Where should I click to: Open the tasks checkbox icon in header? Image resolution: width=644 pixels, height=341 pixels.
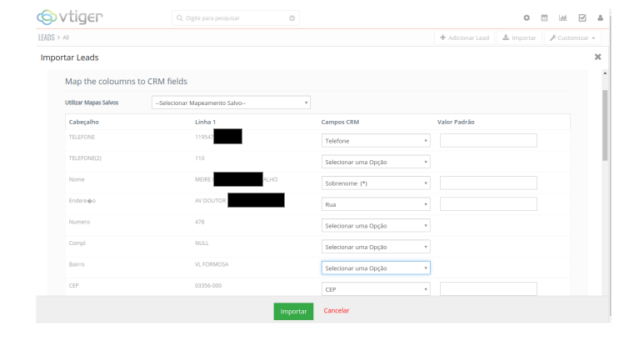(x=582, y=18)
